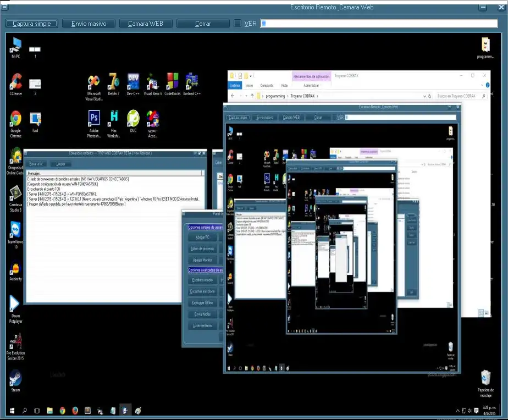Open the desktop item labeled 1
Viewport: 508px width, 420px height.
(x=35, y=52)
